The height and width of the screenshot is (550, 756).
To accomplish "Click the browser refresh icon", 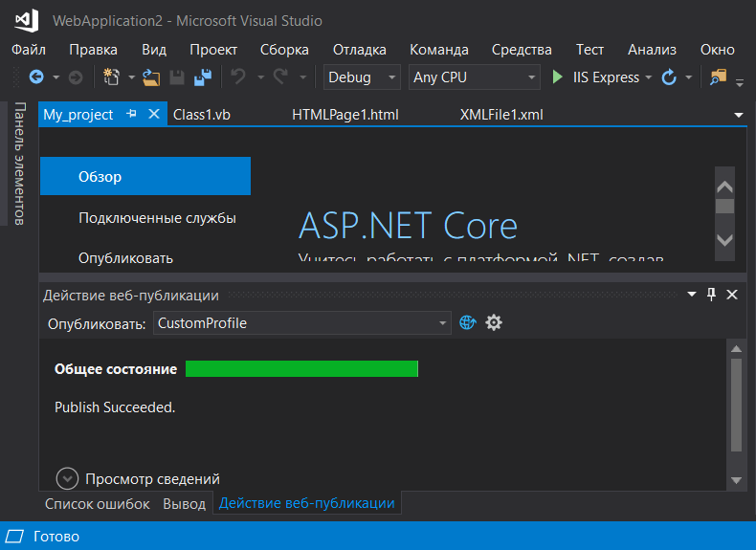I will coord(669,77).
